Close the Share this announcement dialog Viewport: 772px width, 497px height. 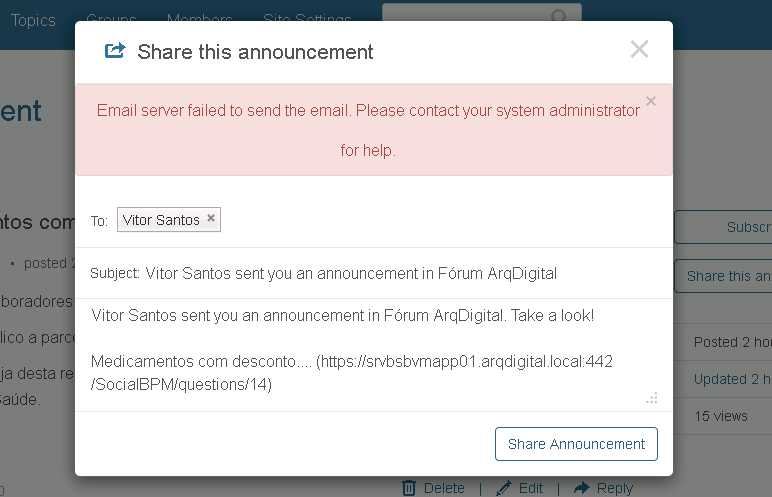(x=640, y=49)
